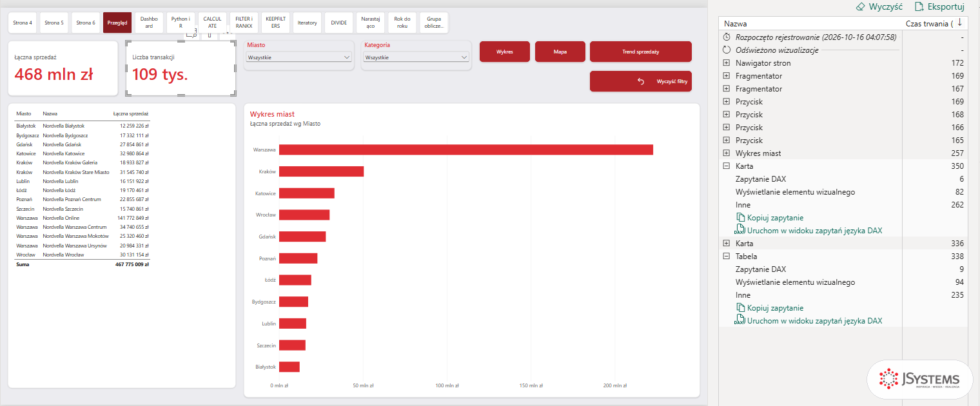Click the Trend sprzedaży button

click(641, 52)
